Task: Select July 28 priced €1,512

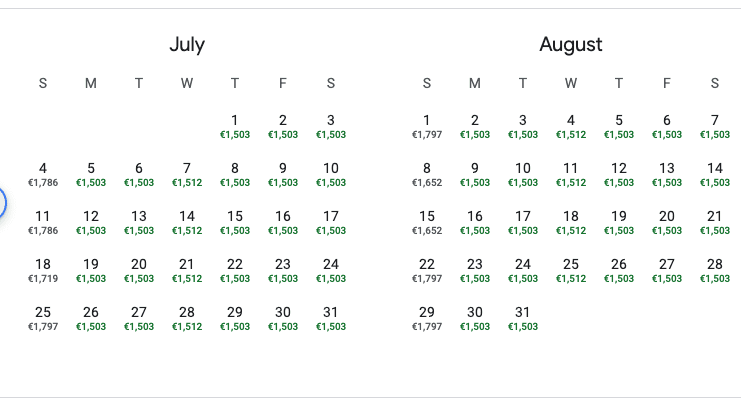Action: (187, 319)
